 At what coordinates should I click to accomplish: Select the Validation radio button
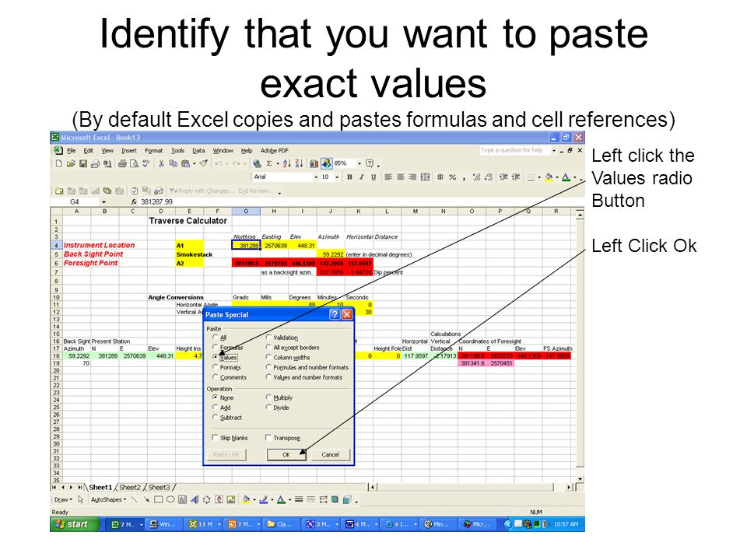[268, 337]
